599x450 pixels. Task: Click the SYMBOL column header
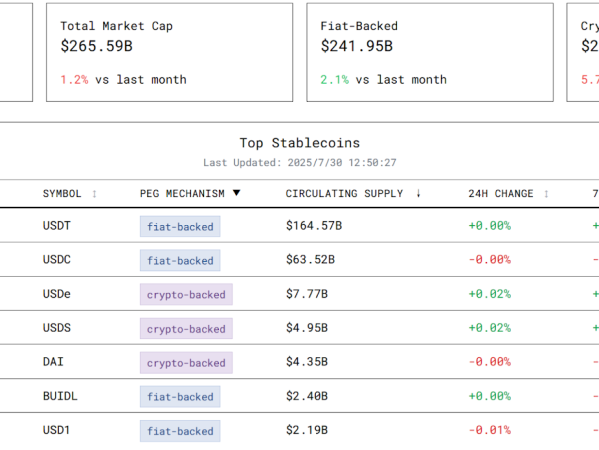tap(62, 194)
